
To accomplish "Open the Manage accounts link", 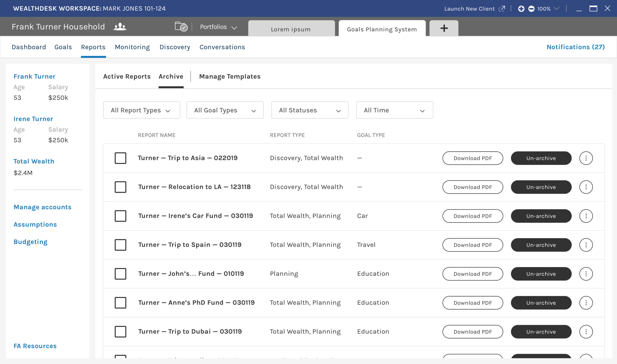I will coord(42,207).
